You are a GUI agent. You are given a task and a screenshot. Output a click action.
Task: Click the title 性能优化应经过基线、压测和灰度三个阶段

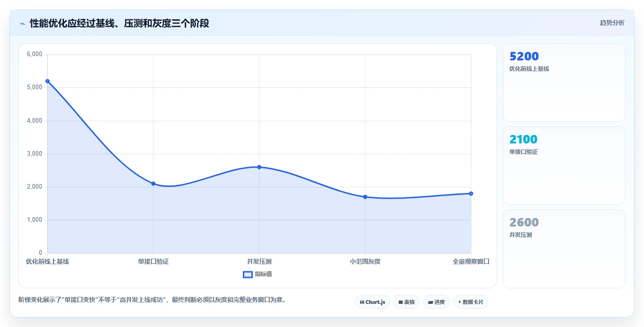point(119,23)
